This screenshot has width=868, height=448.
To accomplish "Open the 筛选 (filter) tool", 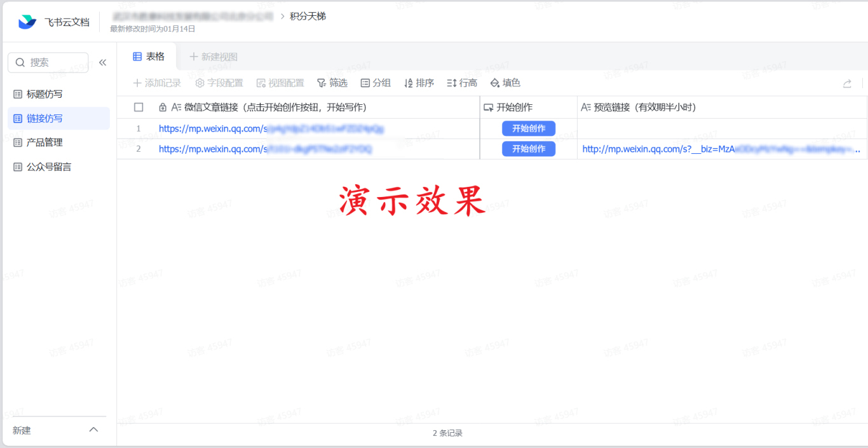I will click(x=332, y=83).
